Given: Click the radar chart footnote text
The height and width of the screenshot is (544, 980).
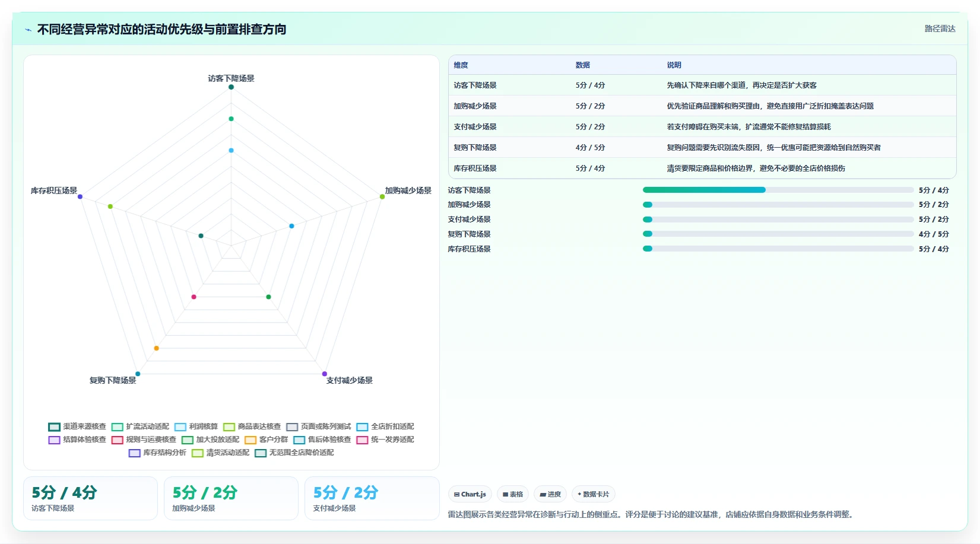Looking at the screenshot, I should coord(652,514).
